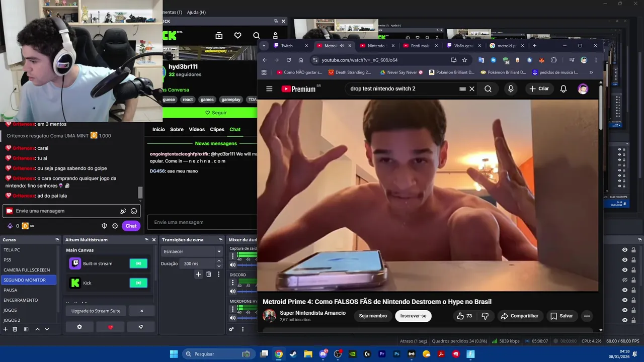Add a transition with the plus icon

198,274
